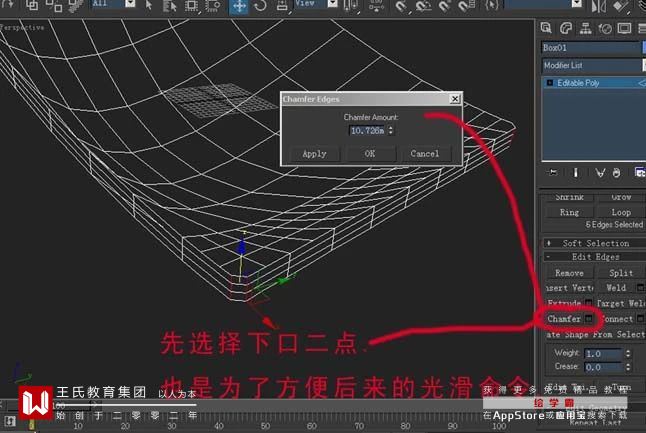Open Weld settings box
This screenshot has width=646, height=433.
click(640, 288)
